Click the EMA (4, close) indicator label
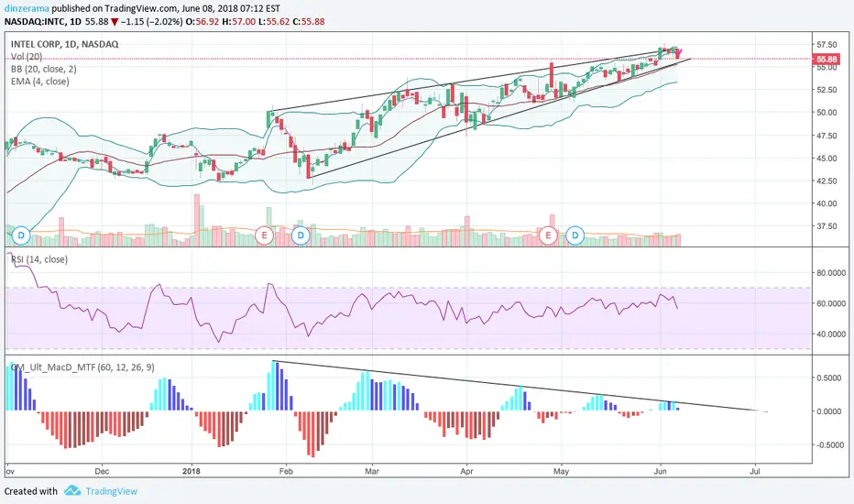854x504 pixels. pos(39,82)
